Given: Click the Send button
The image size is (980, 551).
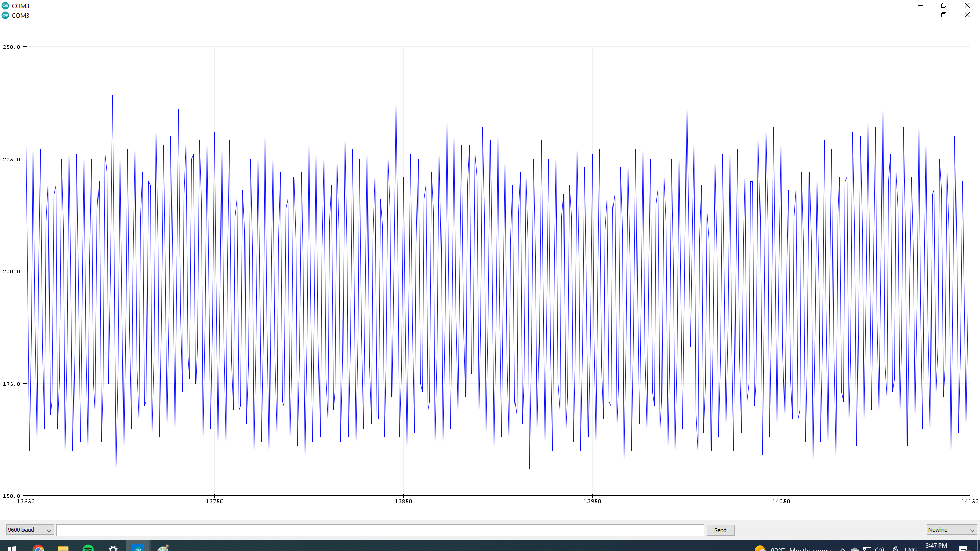Looking at the screenshot, I should point(720,530).
